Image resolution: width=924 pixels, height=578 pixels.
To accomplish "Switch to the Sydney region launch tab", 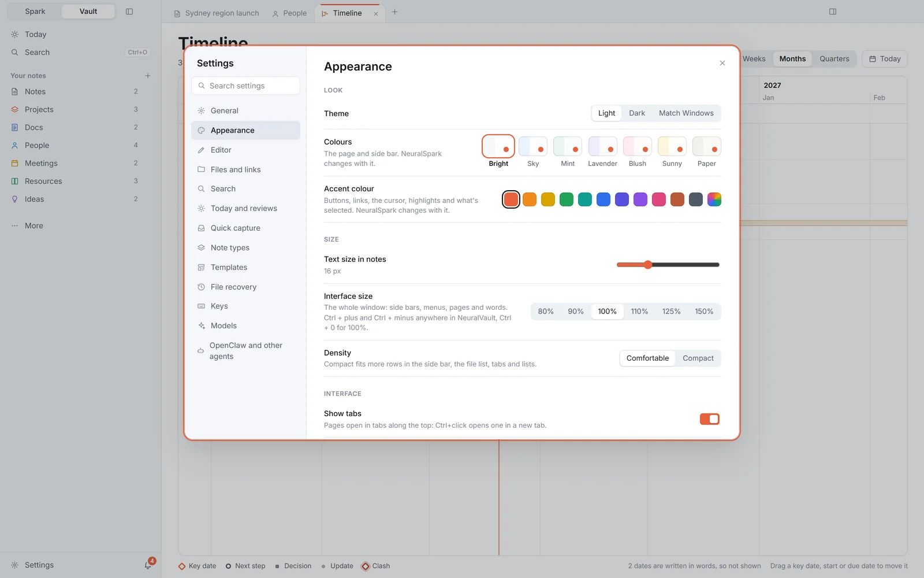I will pyautogui.click(x=217, y=13).
